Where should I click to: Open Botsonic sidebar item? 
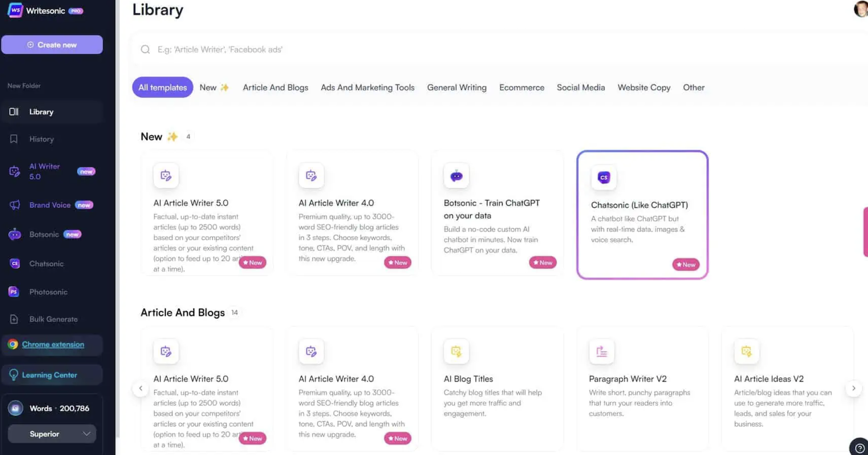click(x=44, y=234)
